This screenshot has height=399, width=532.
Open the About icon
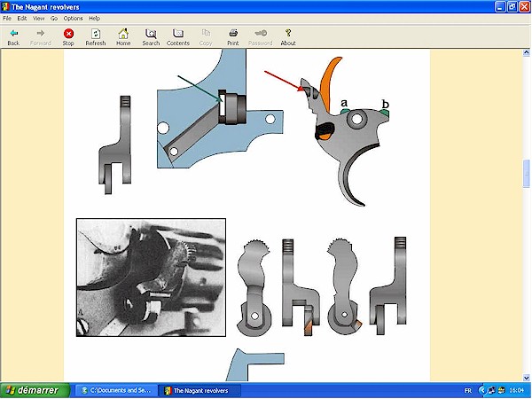pos(288,34)
